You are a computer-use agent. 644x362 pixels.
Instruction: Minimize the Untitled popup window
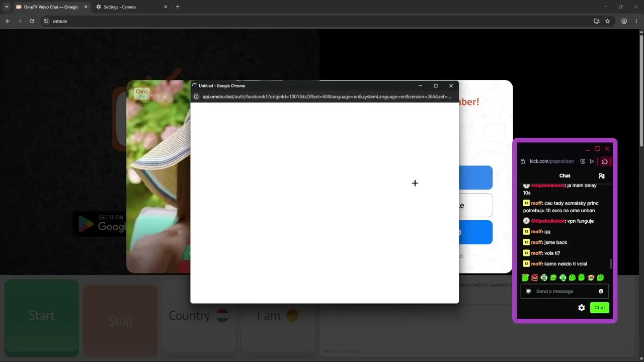click(x=420, y=86)
